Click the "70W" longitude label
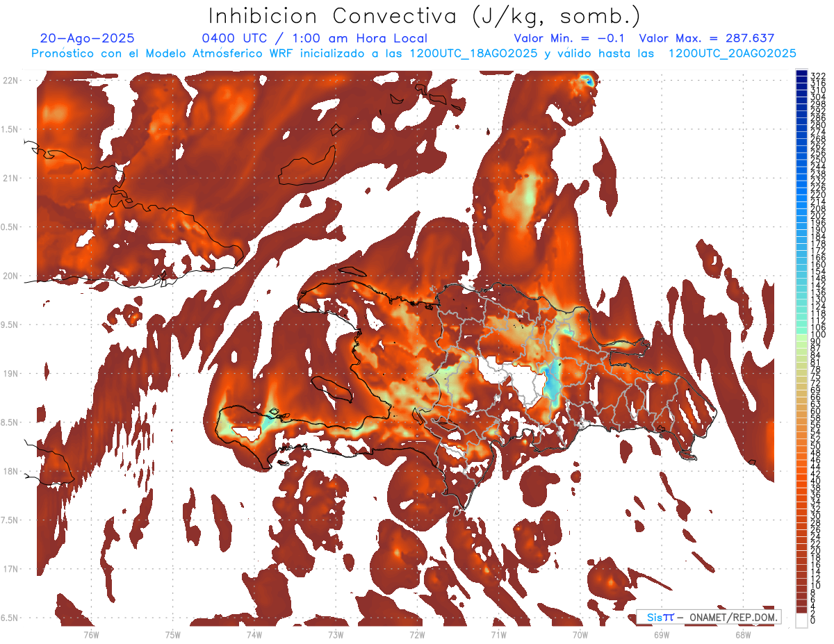 click(580, 634)
